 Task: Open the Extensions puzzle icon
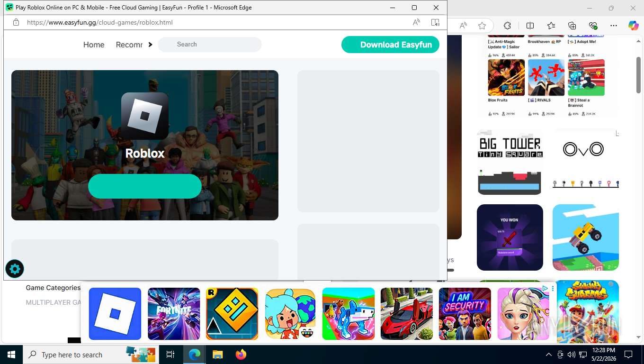[x=507, y=26]
